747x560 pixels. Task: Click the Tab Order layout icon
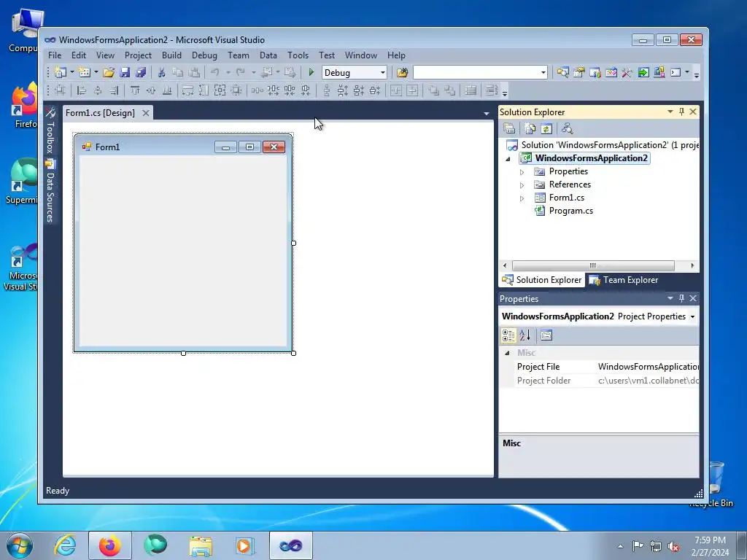471,90
